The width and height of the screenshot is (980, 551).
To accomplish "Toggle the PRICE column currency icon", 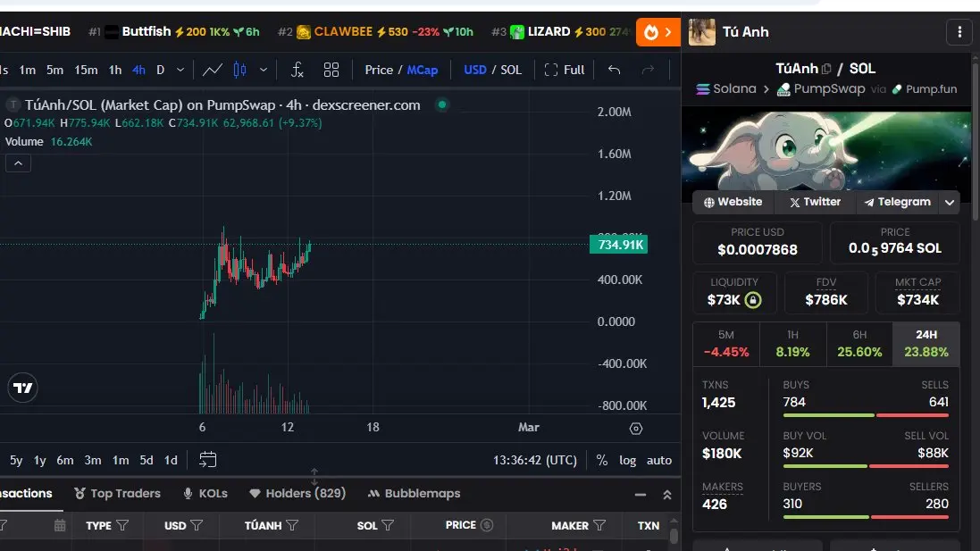I will click(487, 525).
